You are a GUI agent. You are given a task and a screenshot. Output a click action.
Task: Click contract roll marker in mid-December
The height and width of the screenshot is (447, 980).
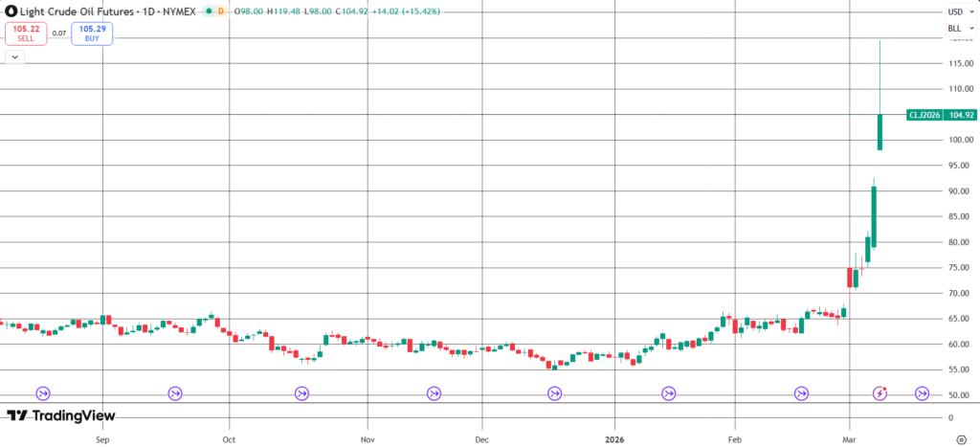tap(554, 393)
